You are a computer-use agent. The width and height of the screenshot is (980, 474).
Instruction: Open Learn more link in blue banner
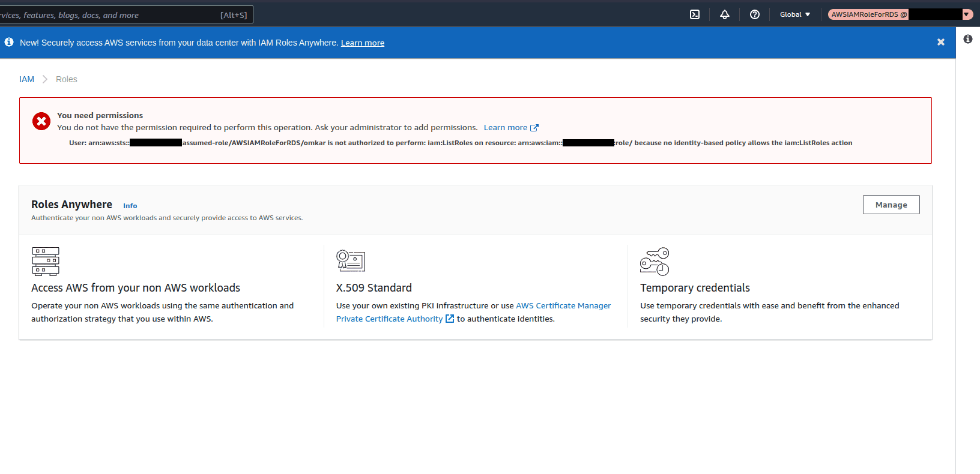pyautogui.click(x=363, y=43)
